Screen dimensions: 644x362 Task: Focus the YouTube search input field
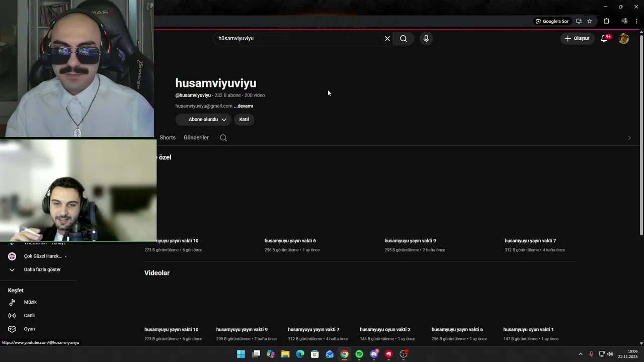(299, 39)
